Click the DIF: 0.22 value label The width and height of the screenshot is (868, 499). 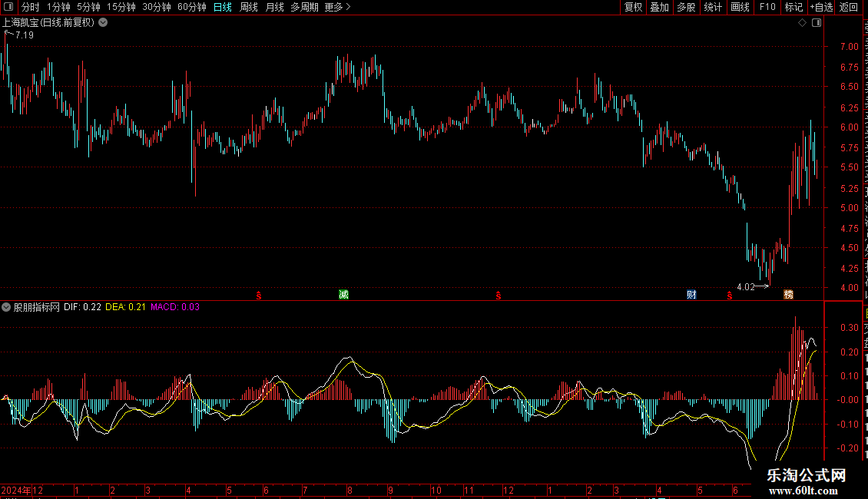pyautogui.click(x=82, y=307)
